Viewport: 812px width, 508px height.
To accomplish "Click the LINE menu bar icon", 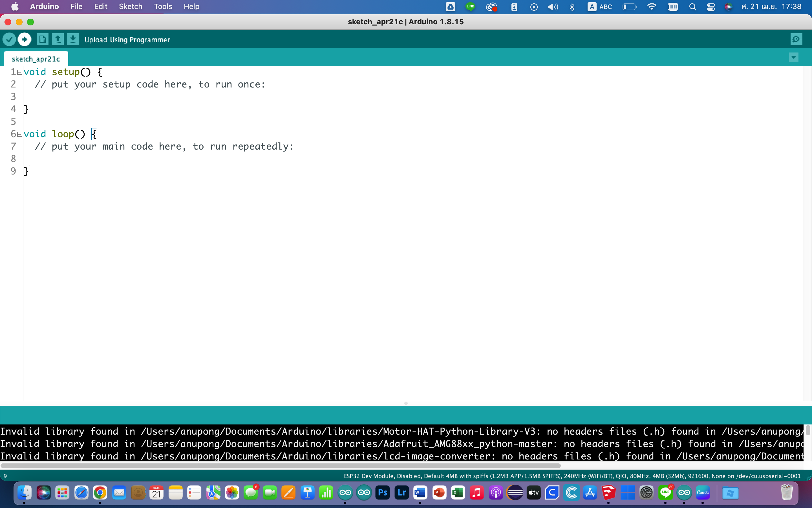I will point(470,7).
